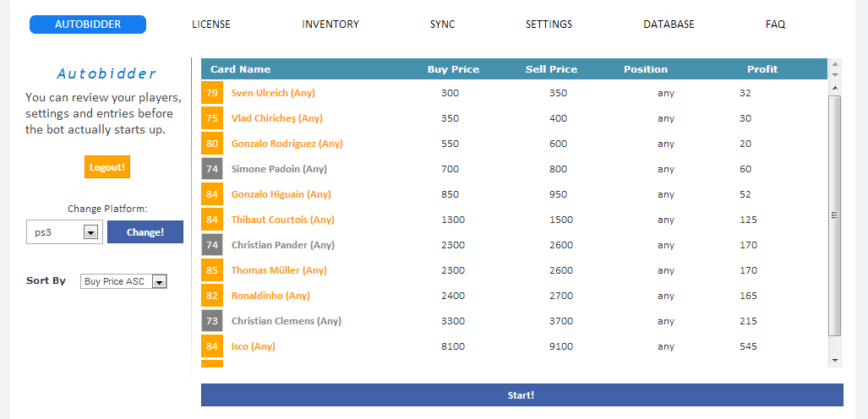Click the 80 rating badge for Gonzalo Rodríguez

tap(212, 144)
